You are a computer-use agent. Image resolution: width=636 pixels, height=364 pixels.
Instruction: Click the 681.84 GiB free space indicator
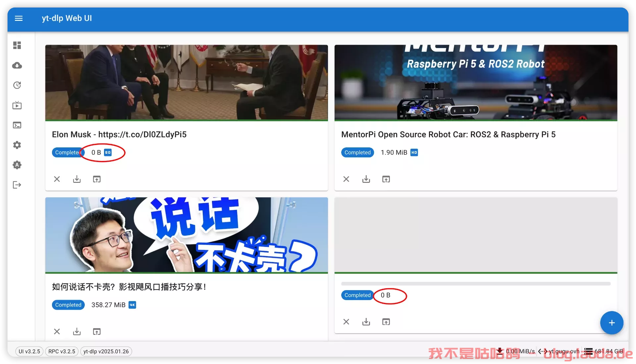[x=604, y=351]
